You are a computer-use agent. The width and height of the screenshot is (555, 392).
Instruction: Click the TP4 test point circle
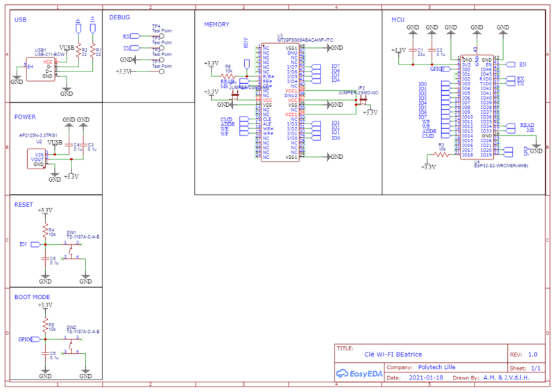(162, 35)
